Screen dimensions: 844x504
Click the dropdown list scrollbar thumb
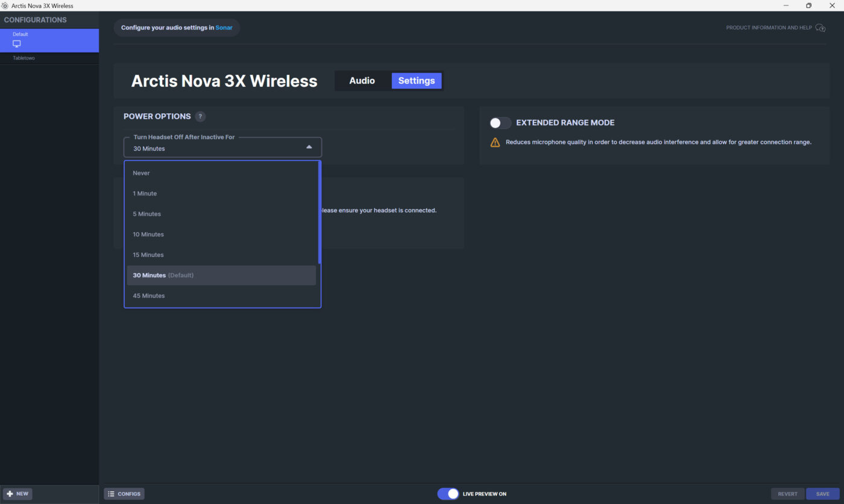coord(320,212)
